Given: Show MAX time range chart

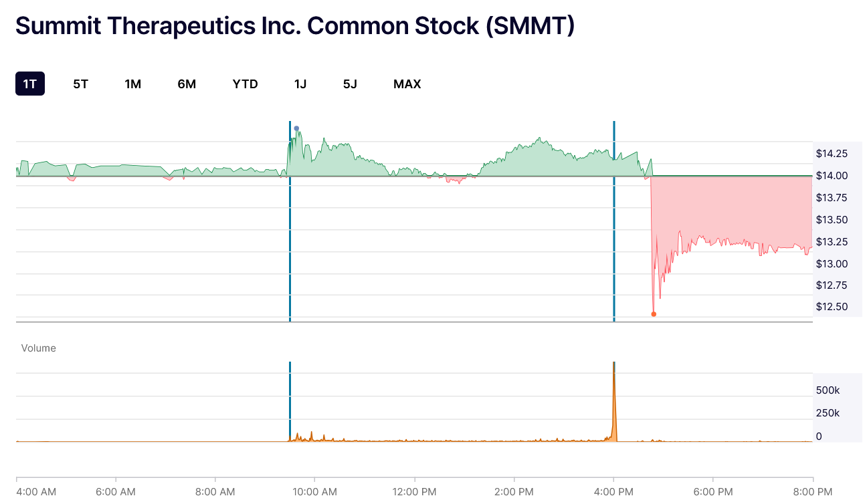Looking at the screenshot, I should click(x=407, y=84).
